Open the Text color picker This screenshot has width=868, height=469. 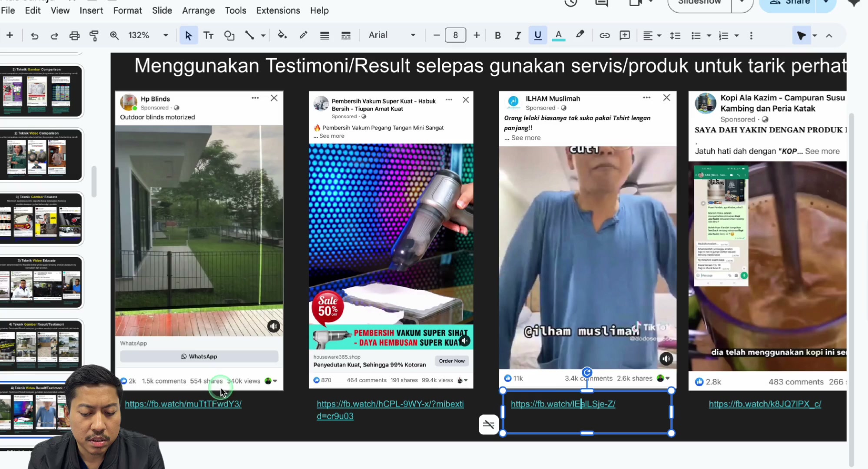point(558,36)
